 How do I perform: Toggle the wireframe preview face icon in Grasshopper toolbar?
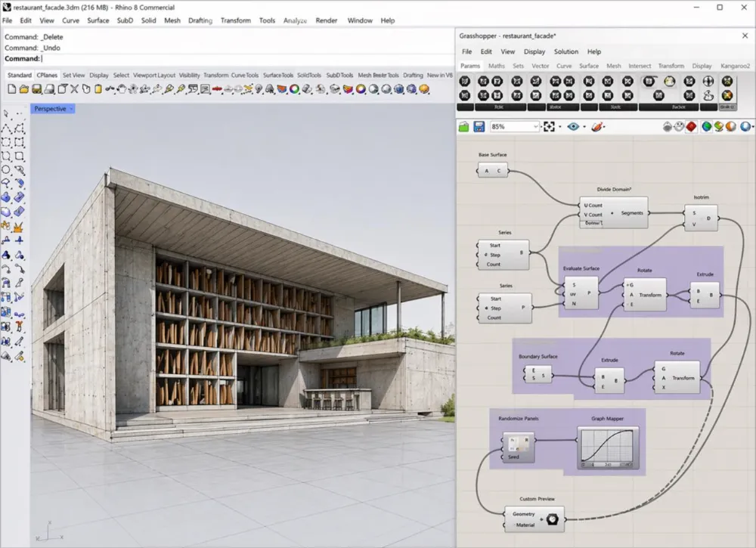[679, 127]
